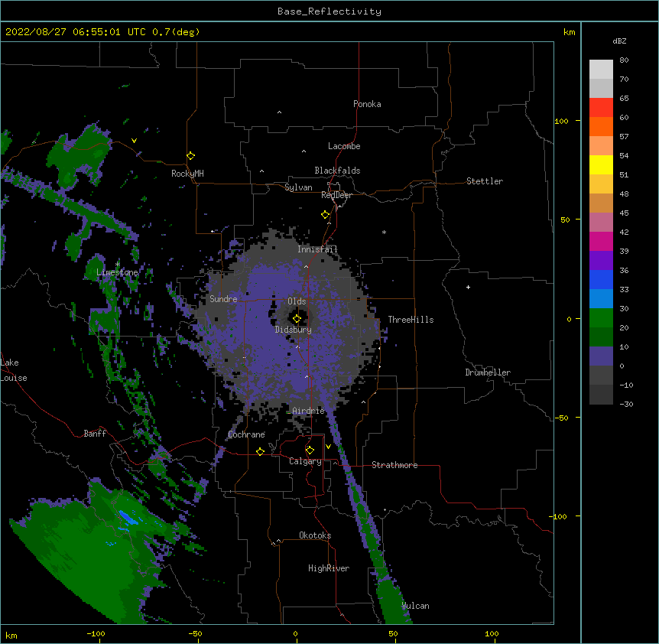Click the white plus marker east of ThreeHills
The height and width of the screenshot is (644, 659).
coord(468,287)
